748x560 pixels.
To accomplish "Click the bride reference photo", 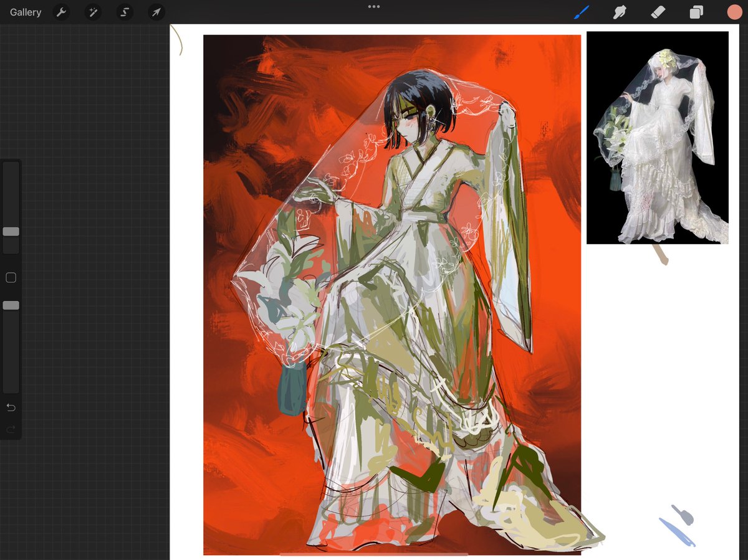I will pyautogui.click(x=658, y=138).
